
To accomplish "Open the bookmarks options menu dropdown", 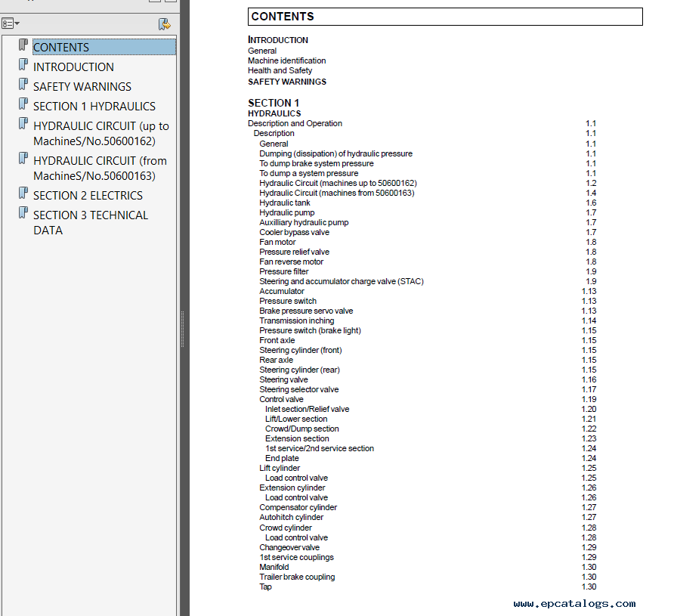I will coord(11,23).
